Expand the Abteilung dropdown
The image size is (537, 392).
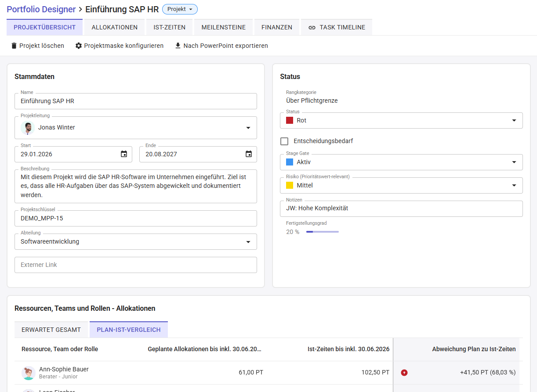point(248,242)
